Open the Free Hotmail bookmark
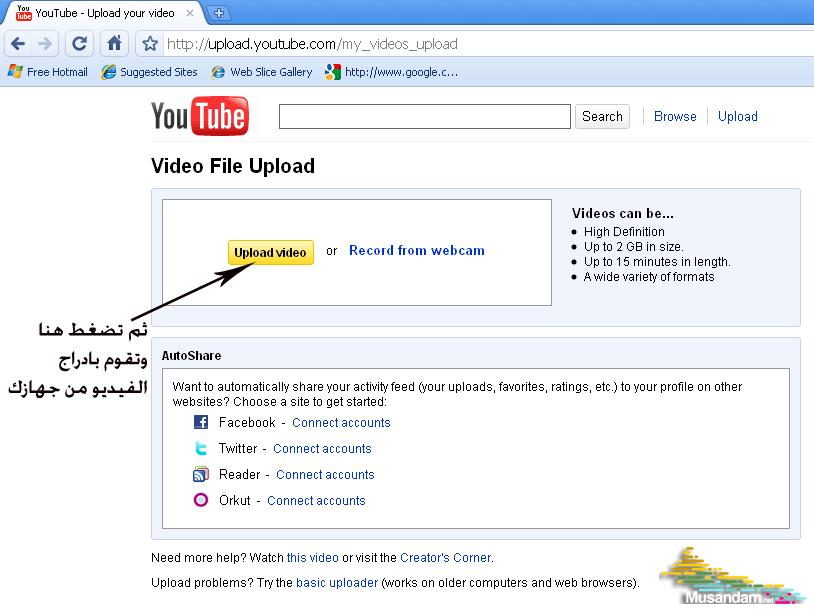 [48, 72]
